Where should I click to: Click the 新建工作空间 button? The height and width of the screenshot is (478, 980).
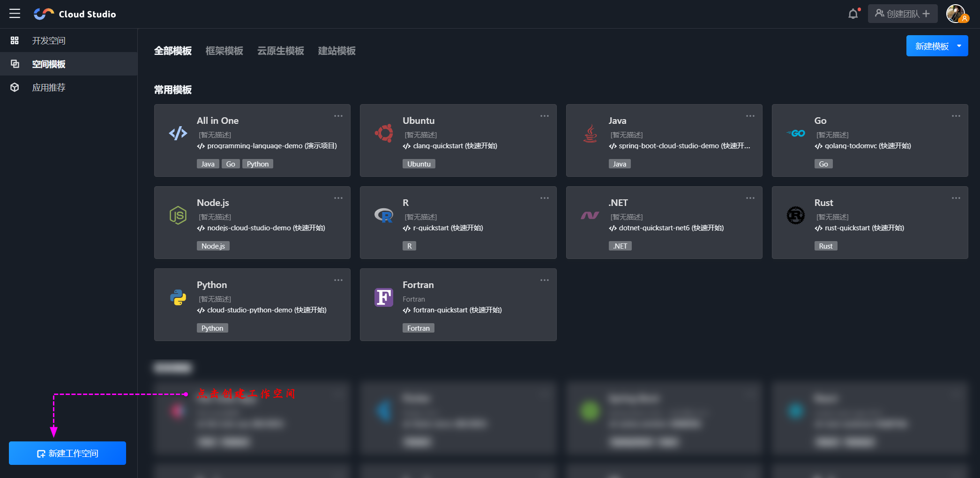[67, 453]
